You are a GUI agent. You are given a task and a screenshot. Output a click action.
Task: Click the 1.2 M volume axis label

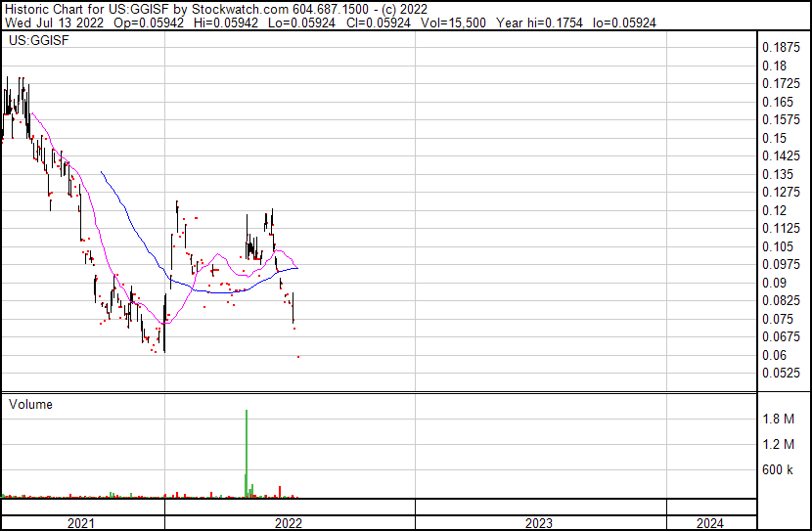(779, 445)
